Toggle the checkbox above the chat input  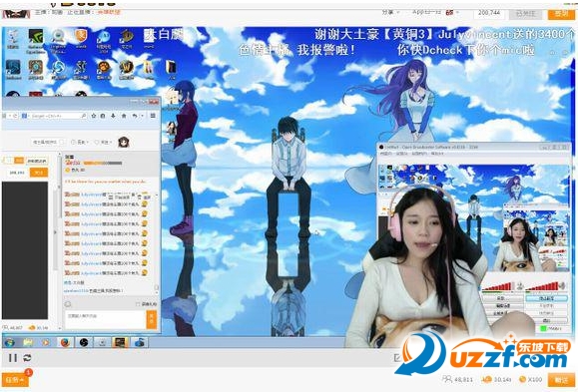coord(138,304)
